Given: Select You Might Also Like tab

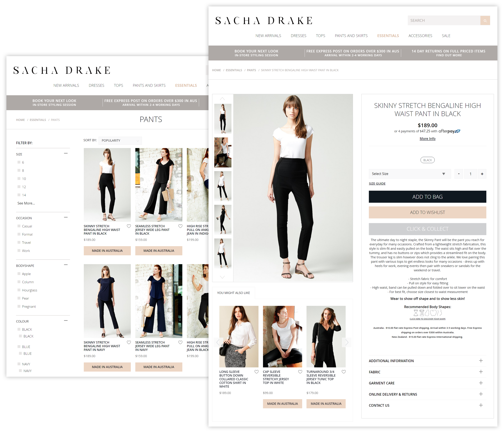Looking at the screenshot, I should 234,293.
